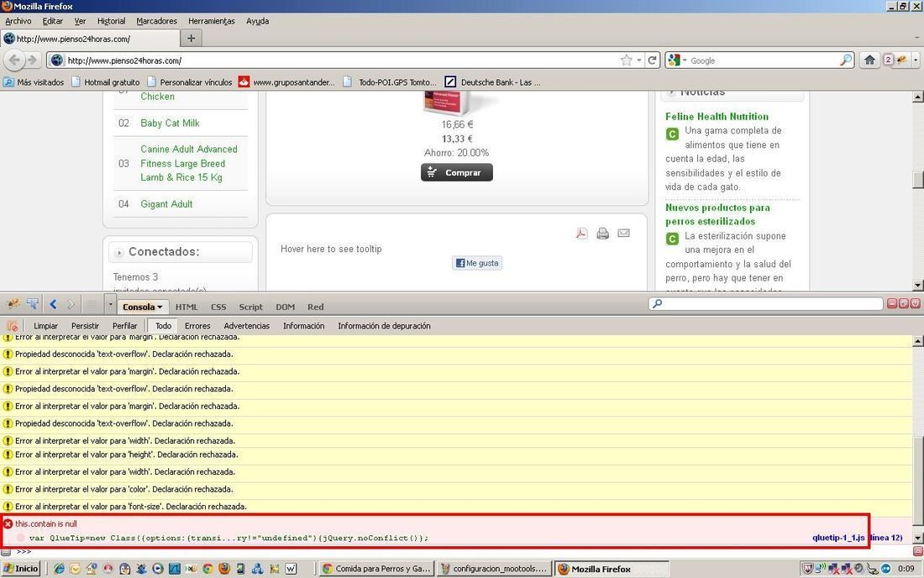924x578 pixels.
Task: Open the Consola tab dropdown arrow
Action: pyautogui.click(x=160, y=307)
